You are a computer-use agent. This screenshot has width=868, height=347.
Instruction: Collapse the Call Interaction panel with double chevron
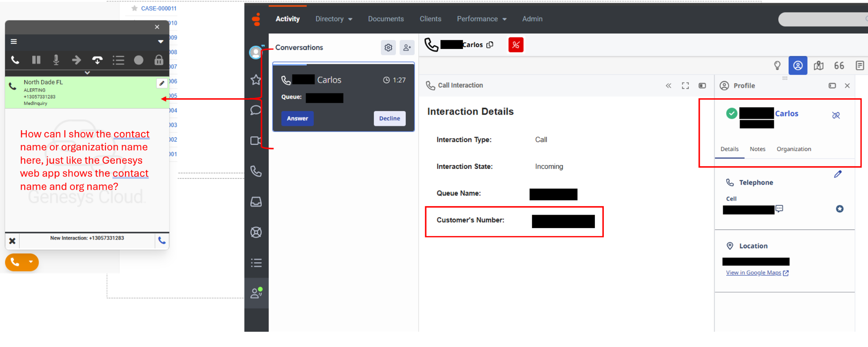tap(668, 85)
